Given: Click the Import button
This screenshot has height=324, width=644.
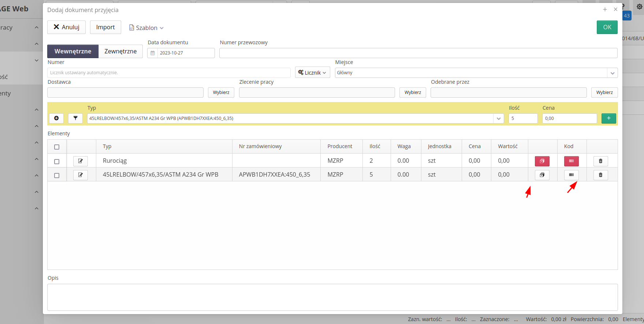Looking at the screenshot, I should tap(105, 27).
